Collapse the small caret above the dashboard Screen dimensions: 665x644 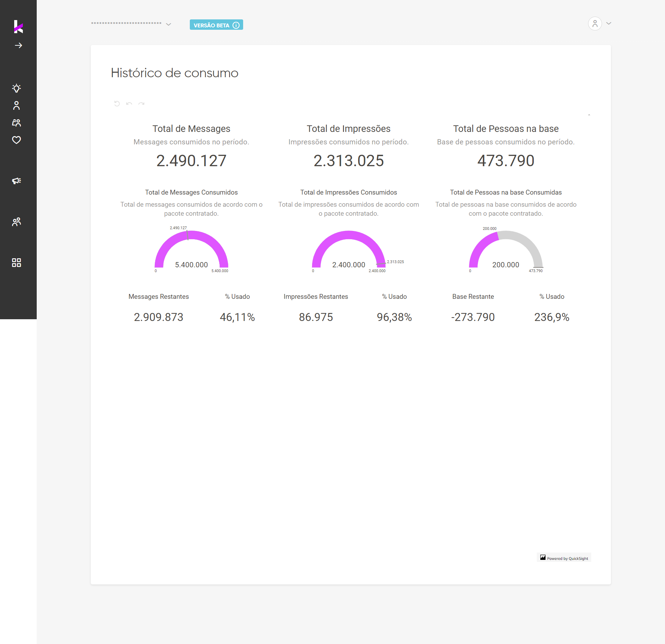pyautogui.click(x=589, y=115)
